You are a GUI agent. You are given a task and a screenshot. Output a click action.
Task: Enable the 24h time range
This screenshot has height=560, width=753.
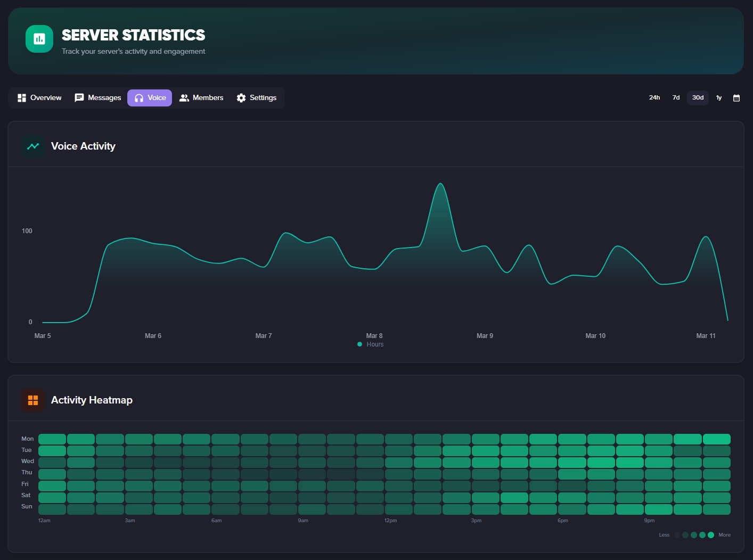(x=654, y=97)
